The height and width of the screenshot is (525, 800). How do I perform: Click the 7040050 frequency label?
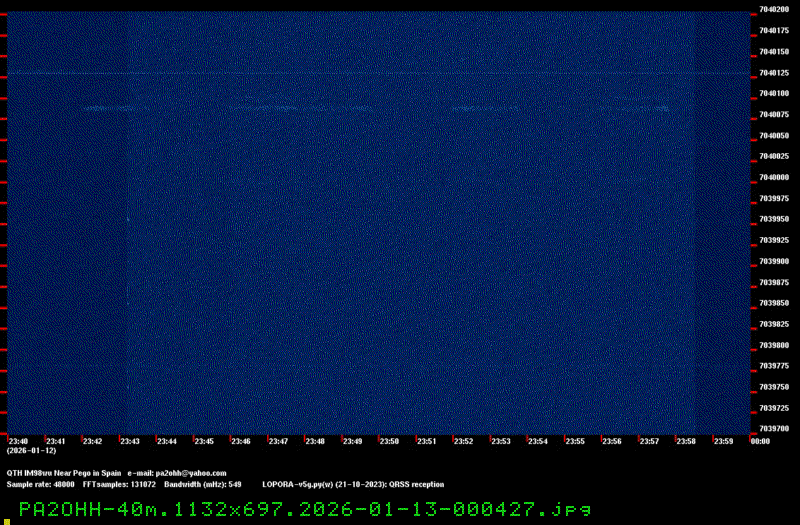click(774, 136)
